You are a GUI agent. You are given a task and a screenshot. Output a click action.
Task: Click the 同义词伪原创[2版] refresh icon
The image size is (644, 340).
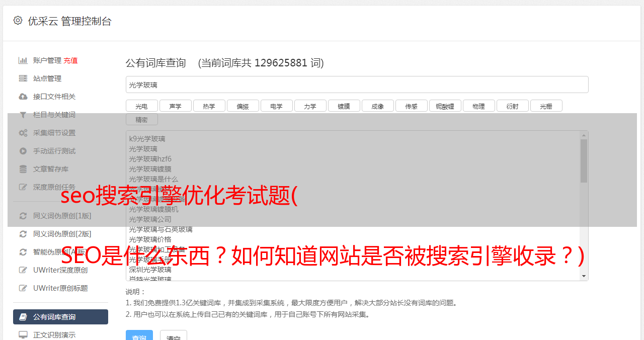[23, 234]
